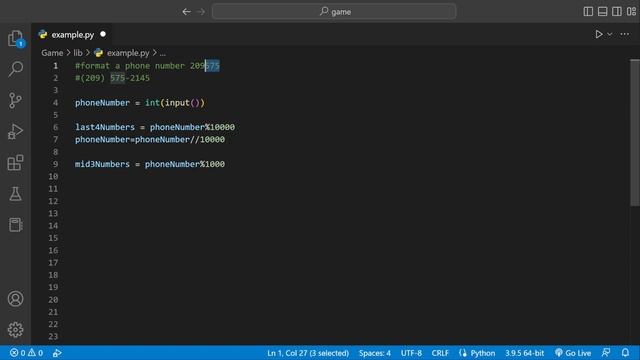
Task: Click the #(209) 575-2145 comment line
Action: pyautogui.click(x=112, y=78)
